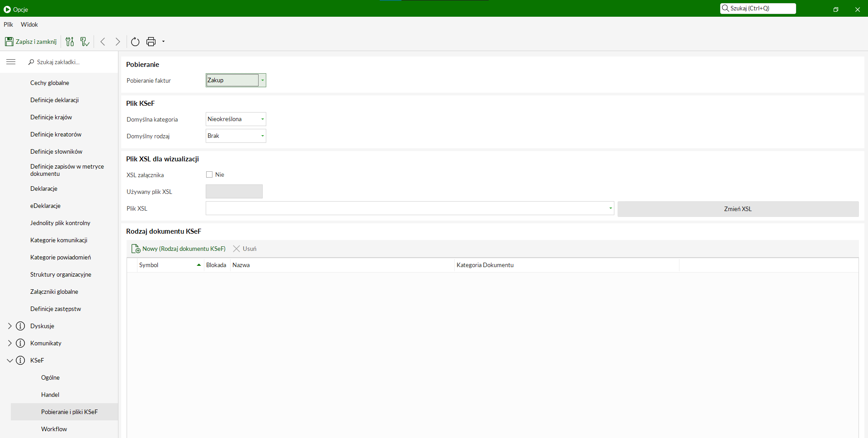Viewport: 868px width, 438px height.
Task: Expand the Dyskusje tree node
Action: [10, 326]
